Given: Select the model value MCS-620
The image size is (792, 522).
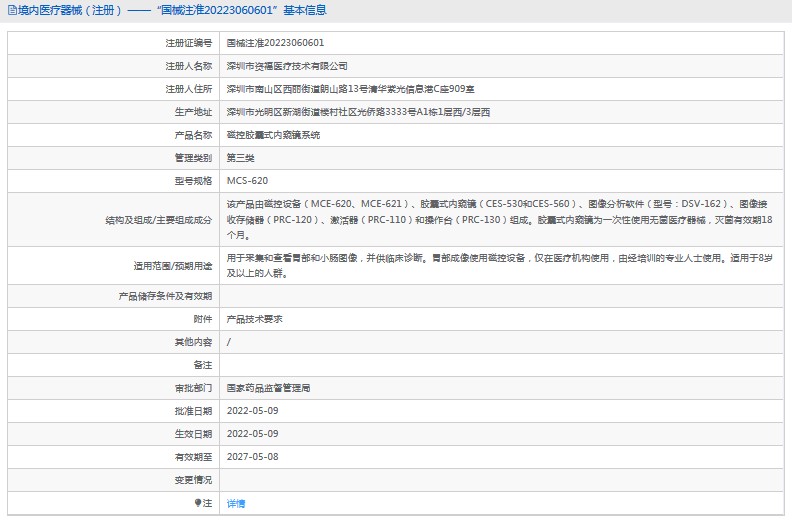Looking at the screenshot, I should tap(247, 180).
